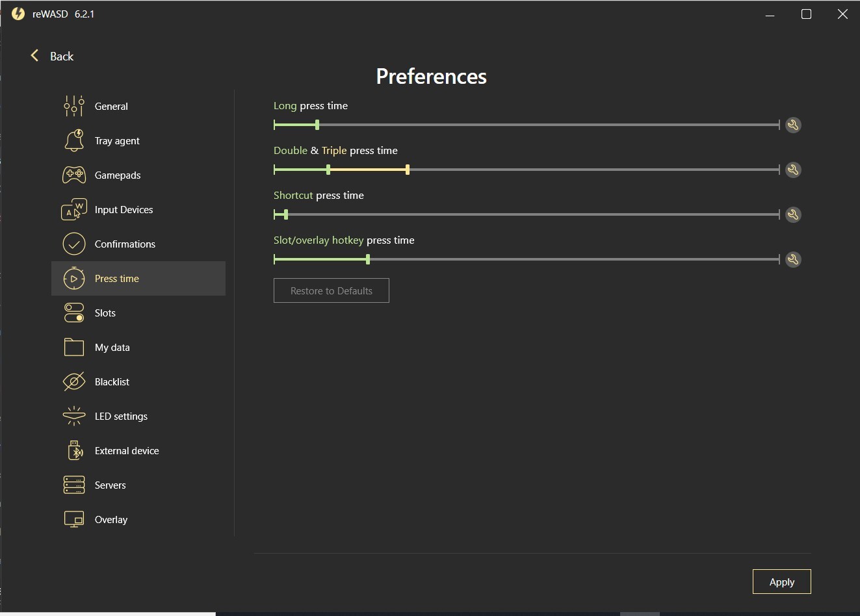
Task: Open the Blacklist crossed-eye icon
Action: (x=74, y=381)
